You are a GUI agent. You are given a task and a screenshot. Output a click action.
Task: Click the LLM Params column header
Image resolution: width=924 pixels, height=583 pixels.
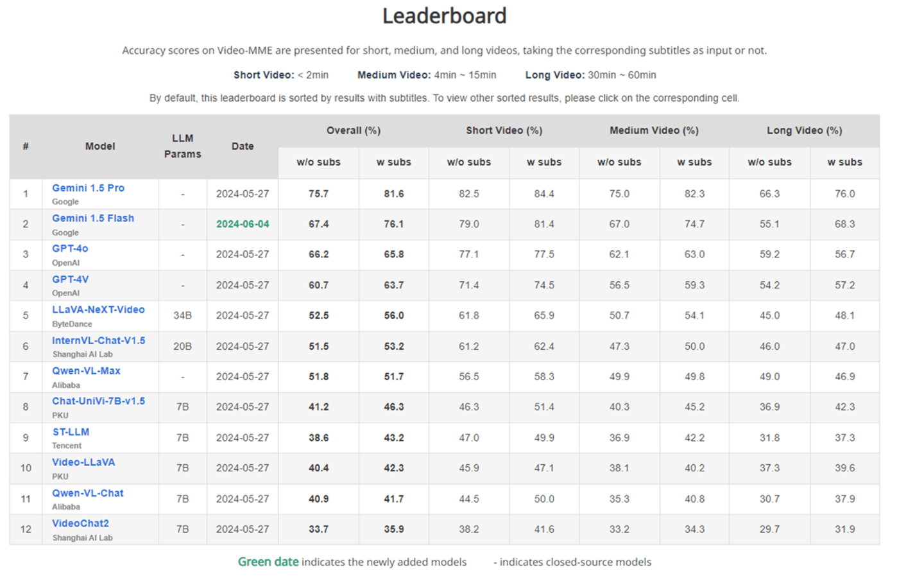183,146
